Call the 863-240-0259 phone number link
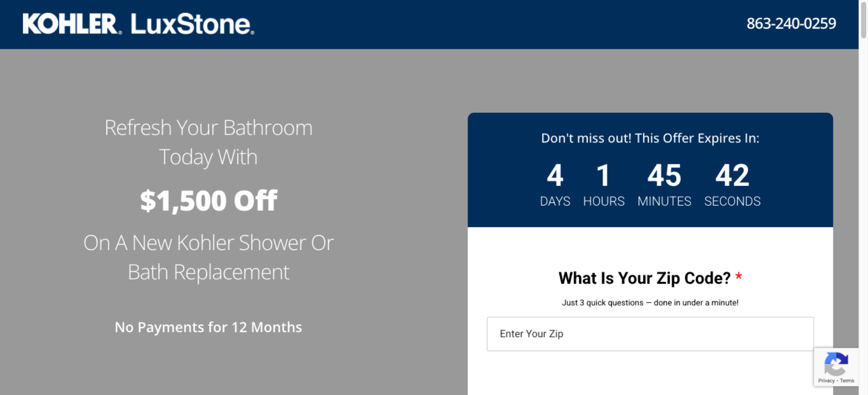 (791, 23)
